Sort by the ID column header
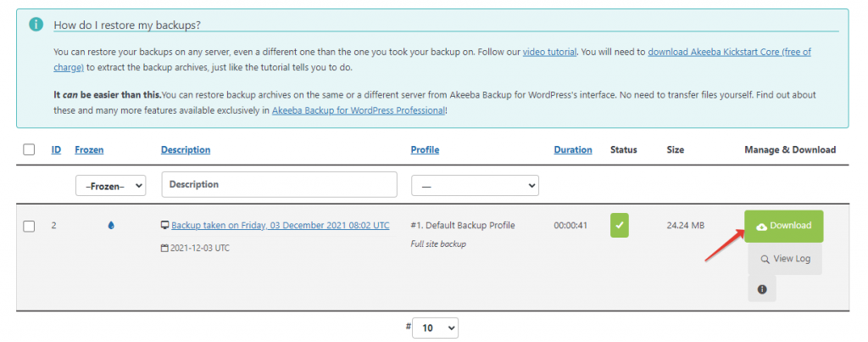 (x=56, y=149)
